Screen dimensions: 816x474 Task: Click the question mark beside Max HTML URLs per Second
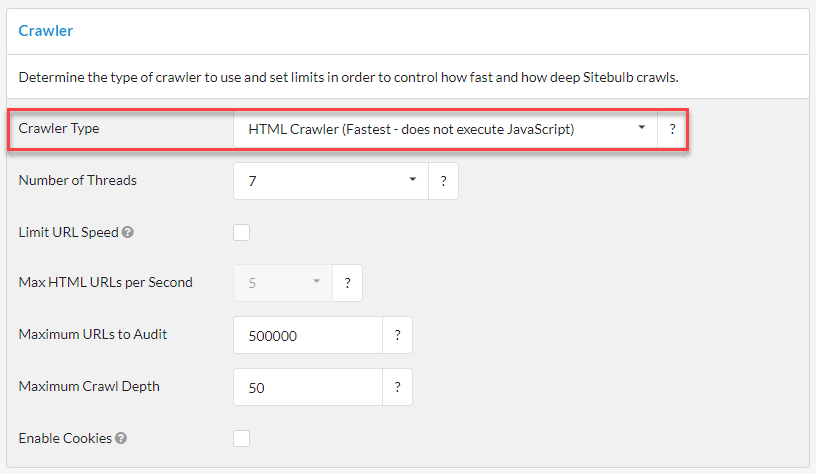347,283
